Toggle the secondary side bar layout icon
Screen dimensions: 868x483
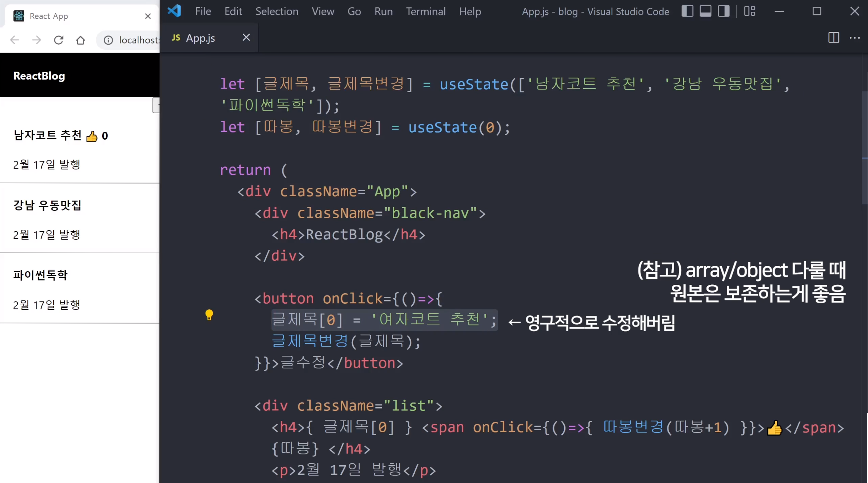(724, 11)
